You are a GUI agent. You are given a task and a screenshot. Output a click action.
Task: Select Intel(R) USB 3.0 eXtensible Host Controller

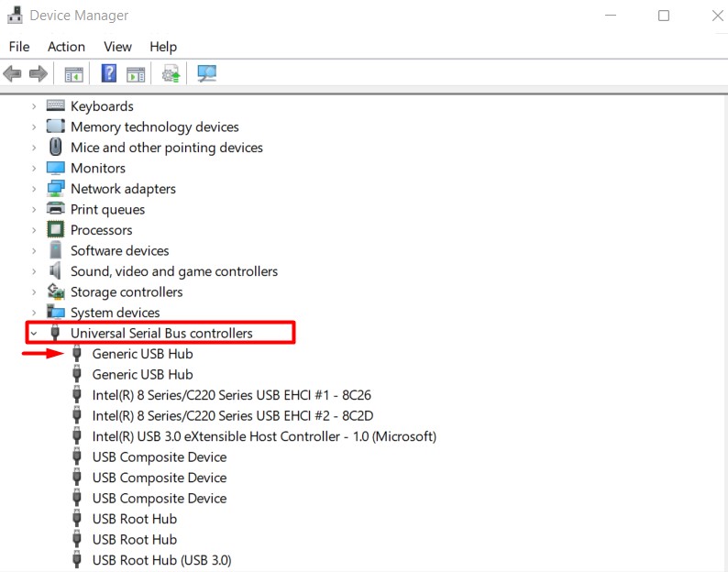[264, 436]
